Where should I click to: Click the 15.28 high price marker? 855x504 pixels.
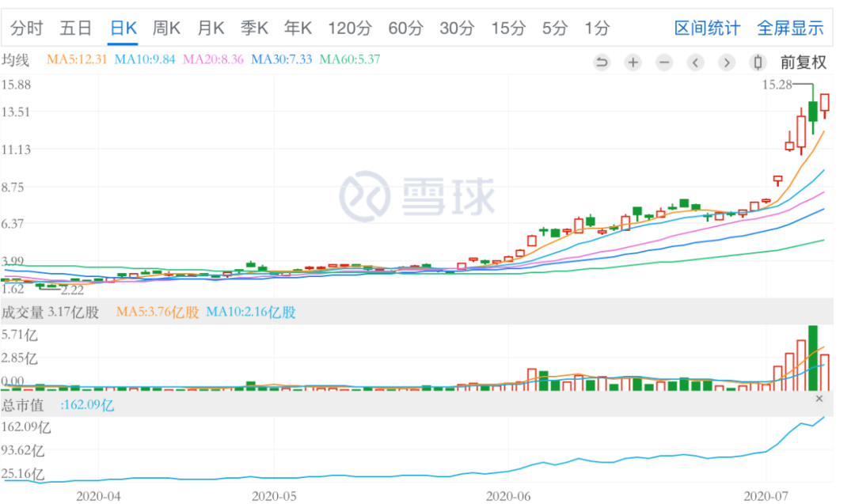click(777, 85)
